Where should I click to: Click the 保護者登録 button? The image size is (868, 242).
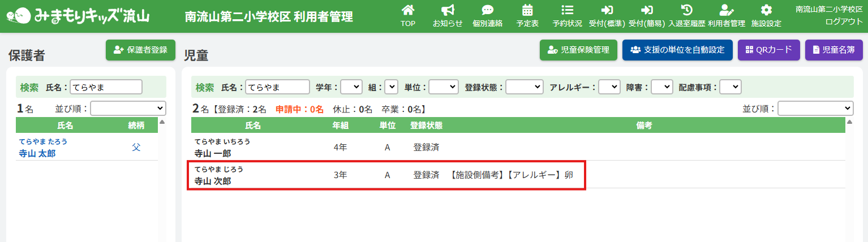click(x=140, y=50)
